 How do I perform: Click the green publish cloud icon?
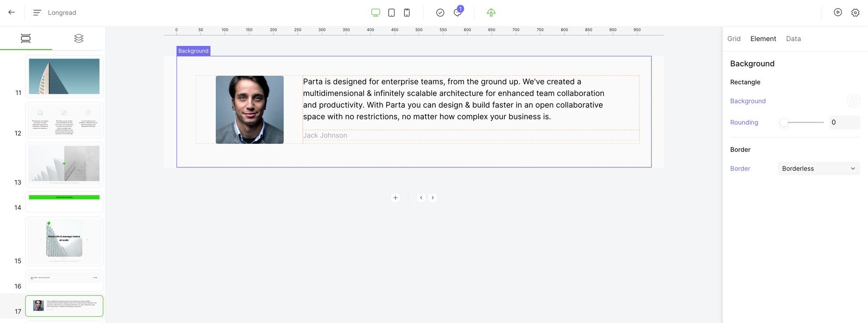(x=491, y=13)
